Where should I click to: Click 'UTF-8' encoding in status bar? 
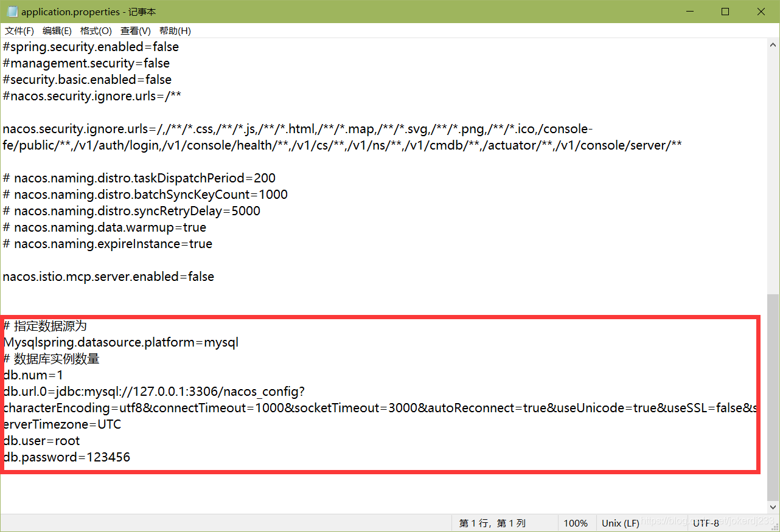pos(706,523)
